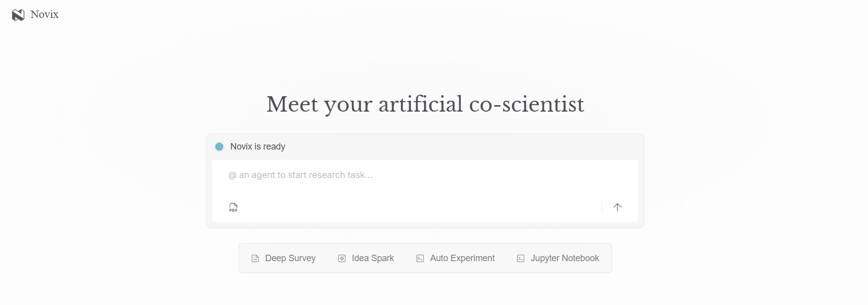The image size is (868, 305).
Task: Select the Deep Survey agent label
Action: [x=290, y=258]
